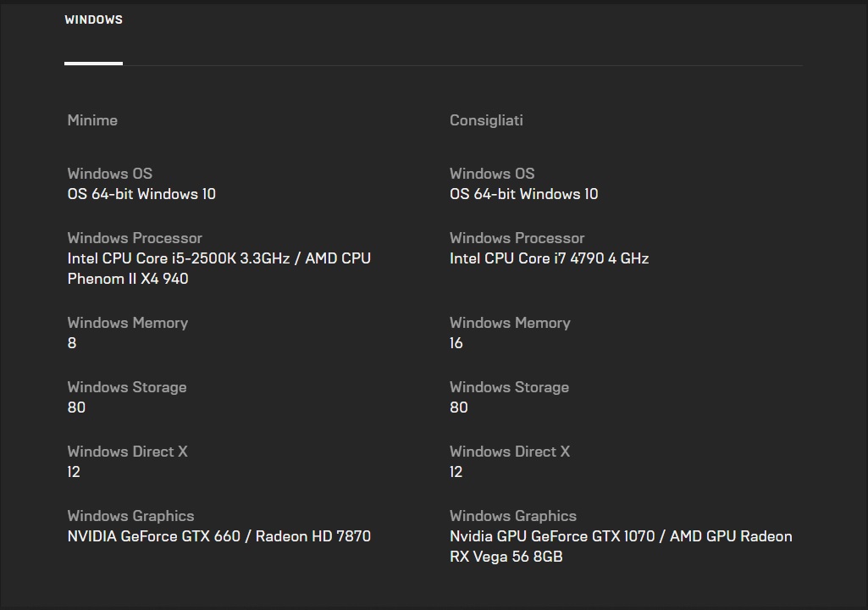Screen dimensions: 868x610
Task: Click Windows Storage label under Consigliati
Action: 509,386
